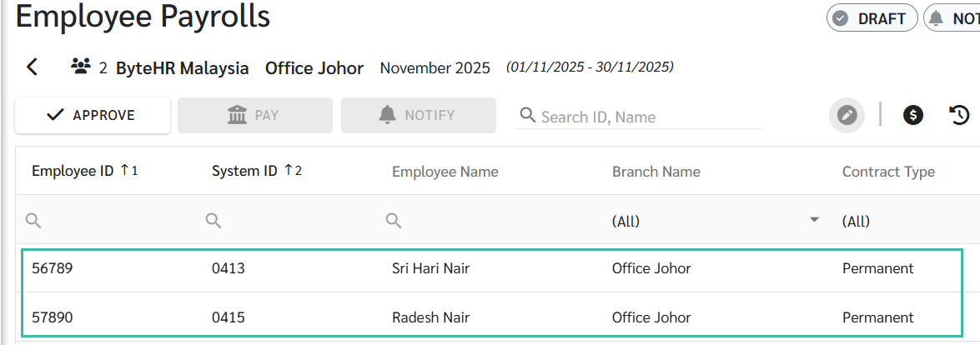Click the dollar coin icon
980x345 pixels.
[x=913, y=115]
